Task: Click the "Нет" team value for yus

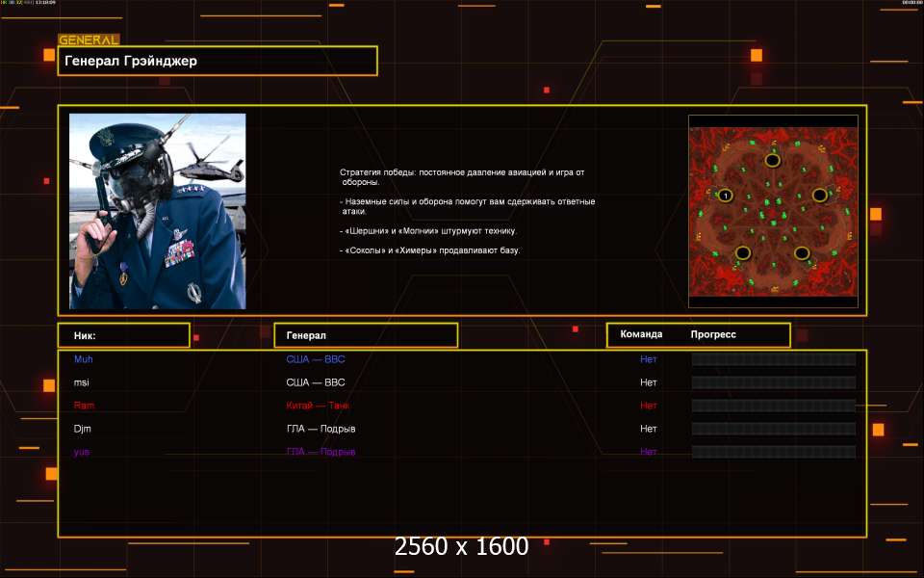Action: (x=649, y=452)
